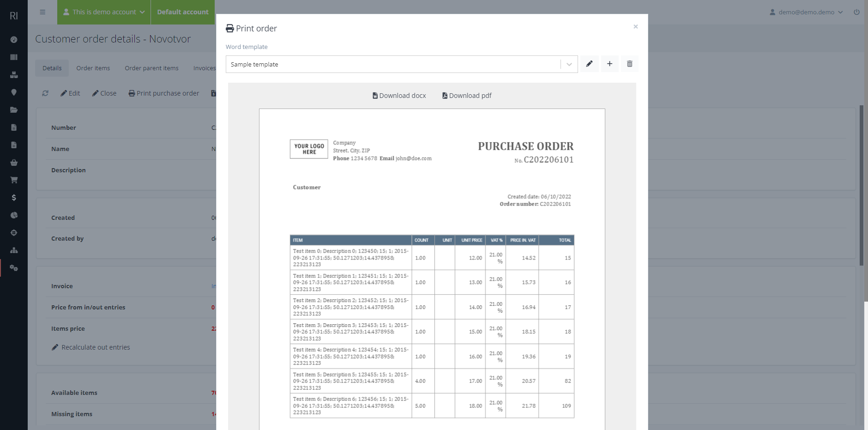Open the shopping cart sidebar icon
The width and height of the screenshot is (868, 430).
click(14, 180)
